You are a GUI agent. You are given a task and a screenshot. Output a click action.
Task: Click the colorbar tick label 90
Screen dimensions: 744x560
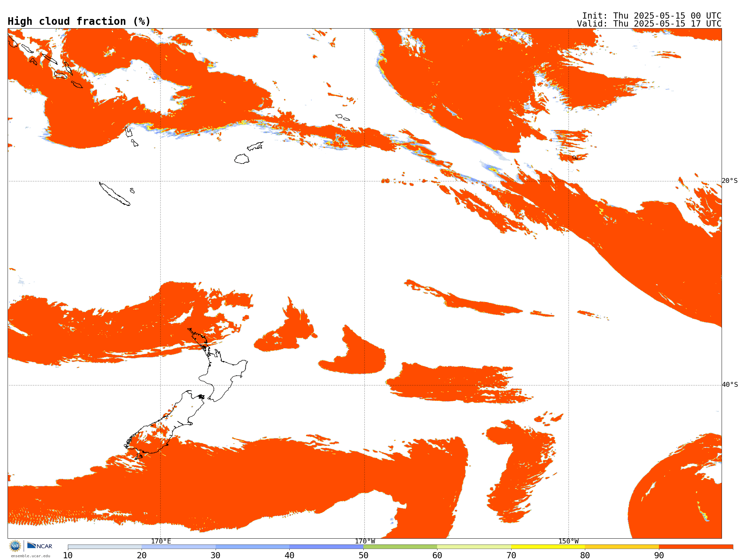[x=659, y=556]
